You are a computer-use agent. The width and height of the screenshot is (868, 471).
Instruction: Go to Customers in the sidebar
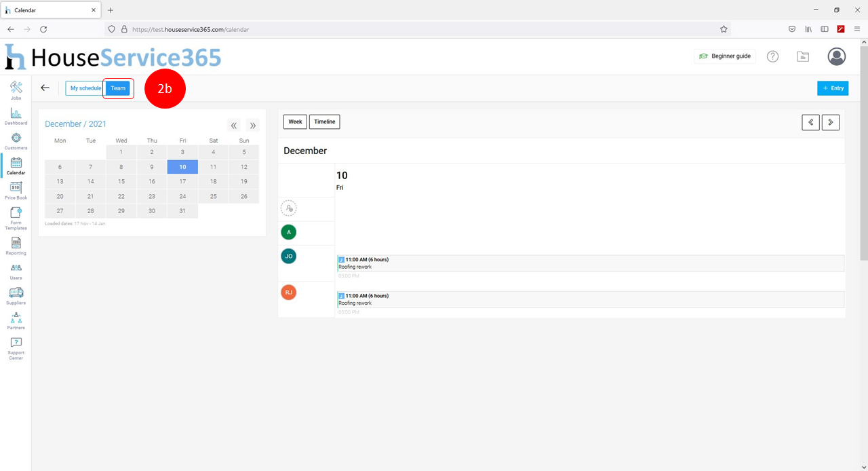(16, 140)
